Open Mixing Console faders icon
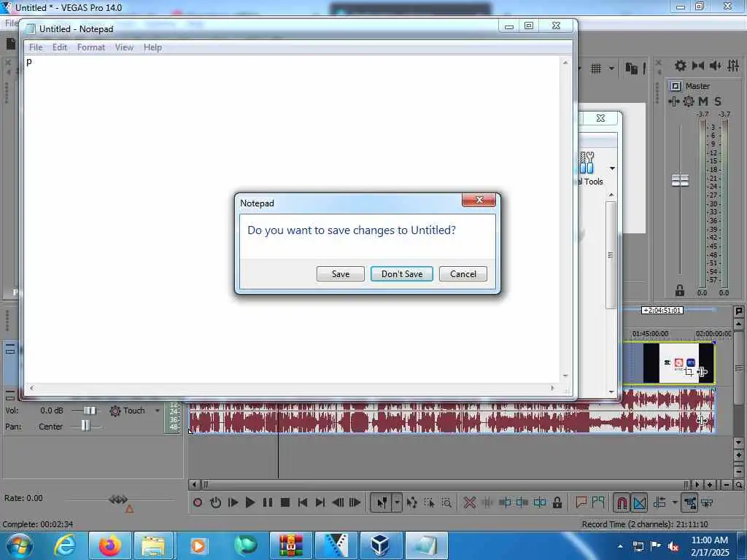Screen dimensions: 747x560 click(x=733, y=66)
